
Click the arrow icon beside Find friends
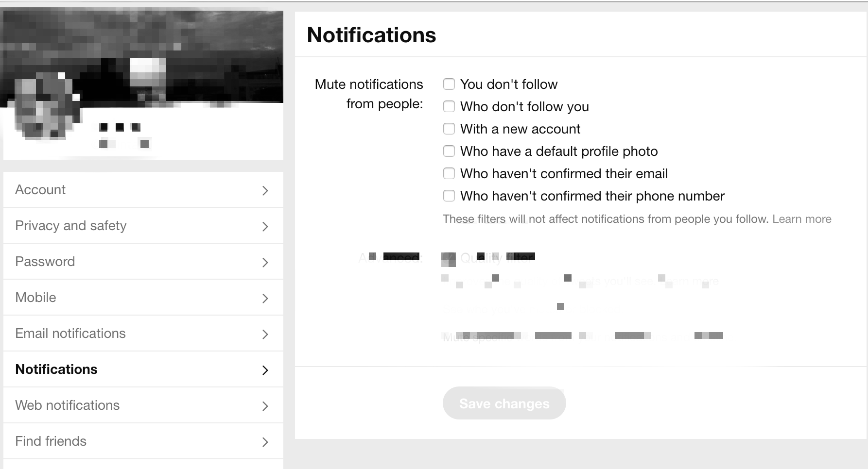265,442
